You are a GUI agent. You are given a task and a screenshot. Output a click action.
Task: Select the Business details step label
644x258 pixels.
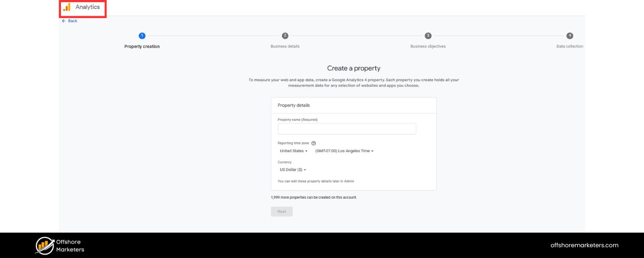click(x=285, y=46)
